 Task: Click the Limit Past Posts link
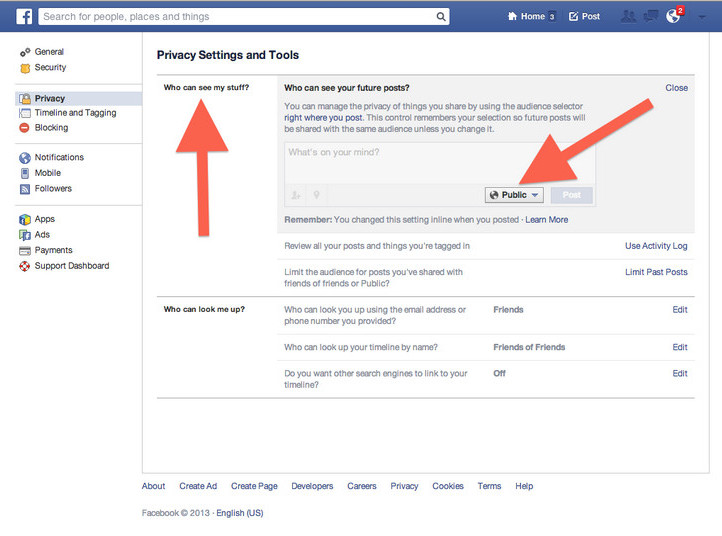tap(656, 272)
